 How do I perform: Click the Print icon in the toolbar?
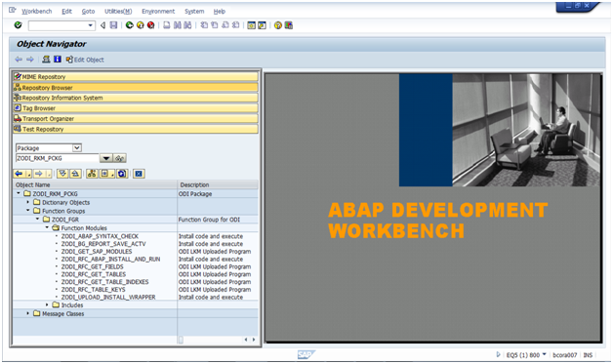click(x=167, y=25)
